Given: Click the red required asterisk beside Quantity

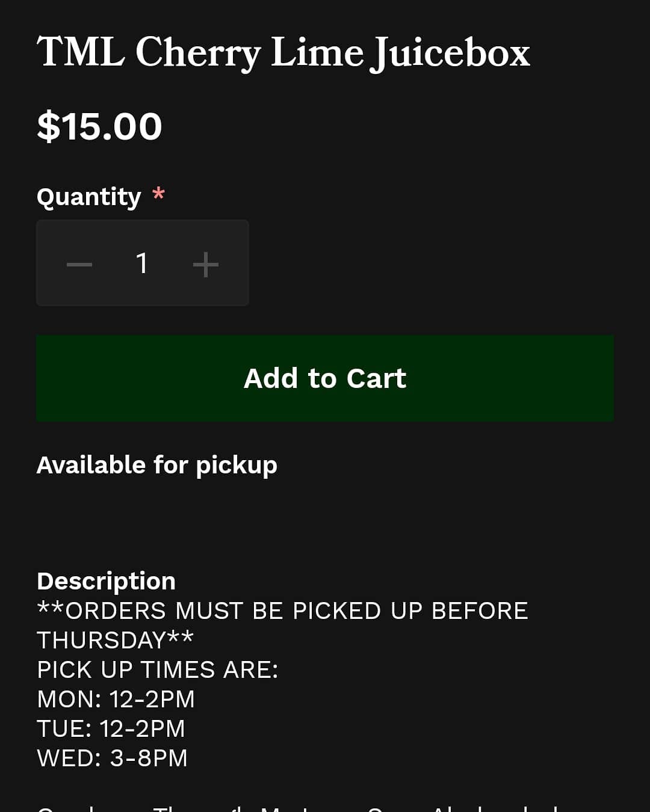Looking at the screenshot, I should [x=158, y=195].
